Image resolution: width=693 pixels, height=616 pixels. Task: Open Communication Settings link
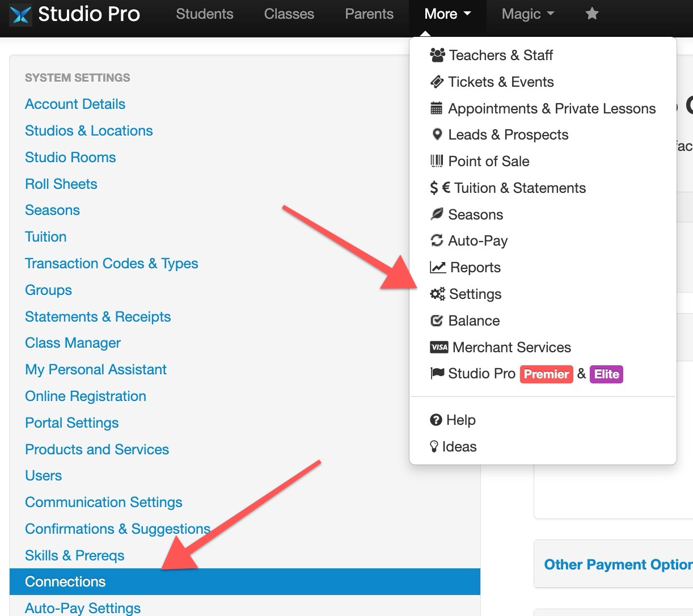click(x=104, y=502)
